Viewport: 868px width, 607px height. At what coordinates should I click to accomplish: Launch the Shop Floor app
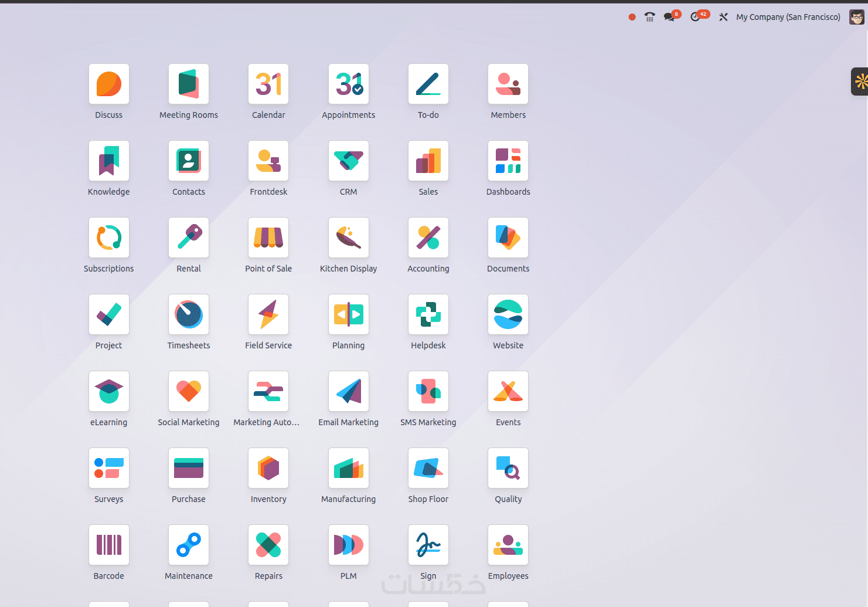point(428,468)
